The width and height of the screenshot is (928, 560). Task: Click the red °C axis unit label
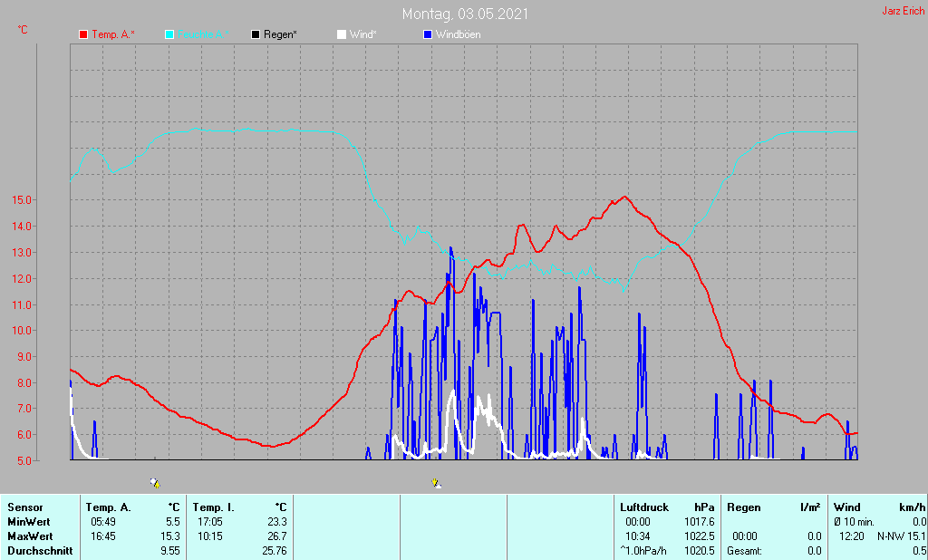(x=23, y=29)
